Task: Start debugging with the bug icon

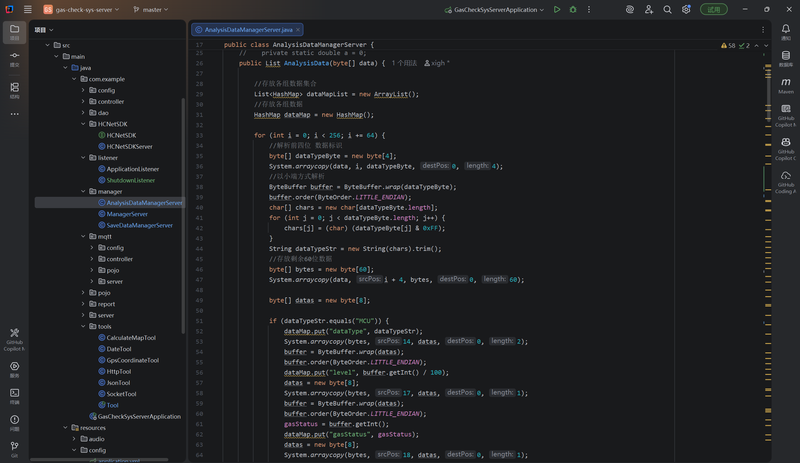Action: coord(573,9)
